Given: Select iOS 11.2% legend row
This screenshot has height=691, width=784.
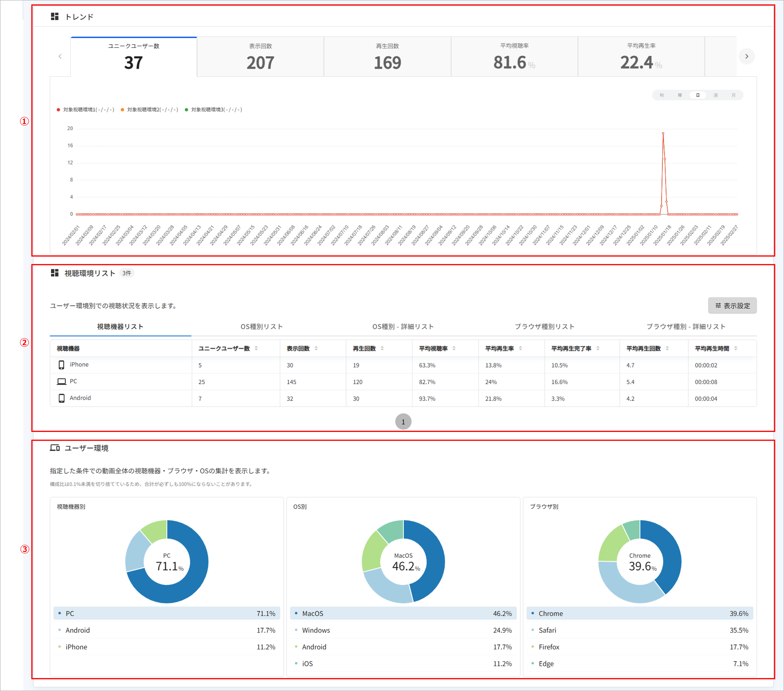Looking at the screenshot, I should click(403, 663).
